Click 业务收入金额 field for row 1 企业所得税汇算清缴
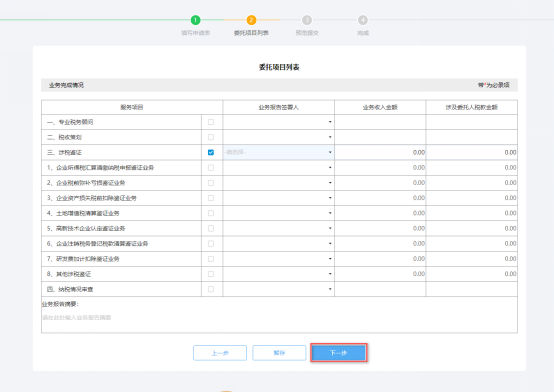This screenshot has width=554, height=392. point(380,168)
